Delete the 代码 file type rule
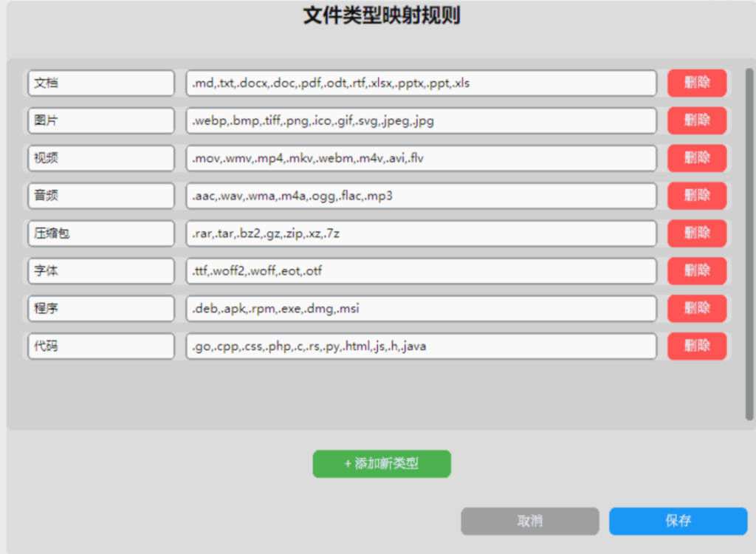756x554 pixels. (x=696, y=346)
